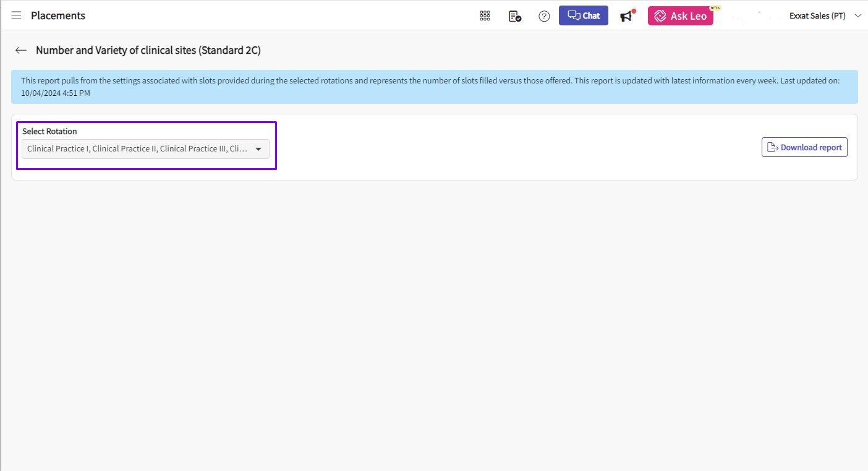Open the announcements megaphone icon
The image size is (868, 471).
626,17
